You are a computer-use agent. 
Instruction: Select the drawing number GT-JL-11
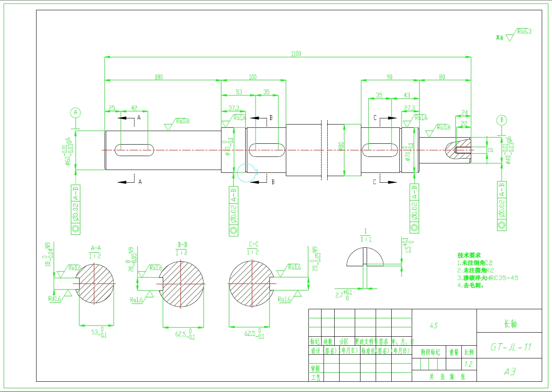[x=511, y=347]
